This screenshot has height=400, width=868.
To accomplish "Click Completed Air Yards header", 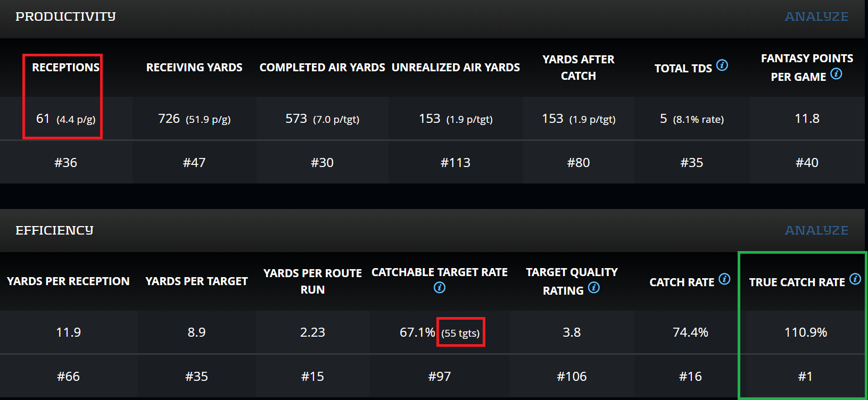I will (322, 68).
